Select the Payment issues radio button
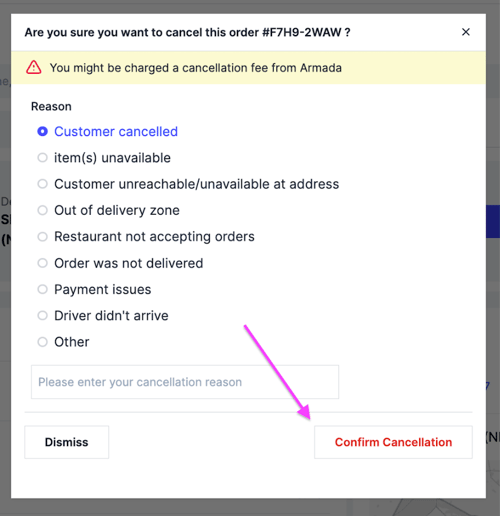 click(42, 289)
